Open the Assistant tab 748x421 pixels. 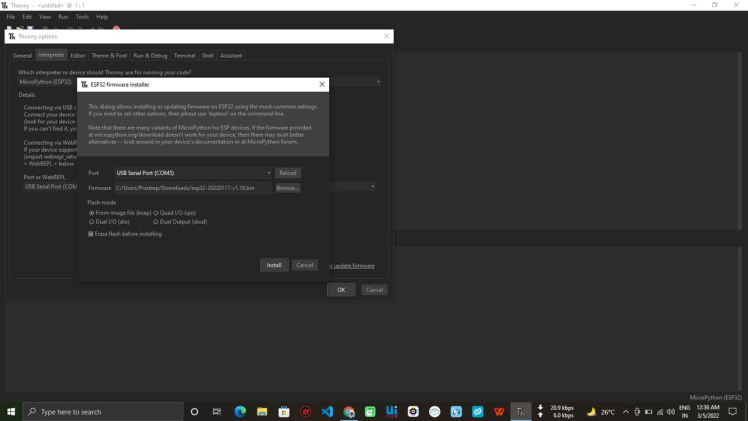click(x=231, y=55)
